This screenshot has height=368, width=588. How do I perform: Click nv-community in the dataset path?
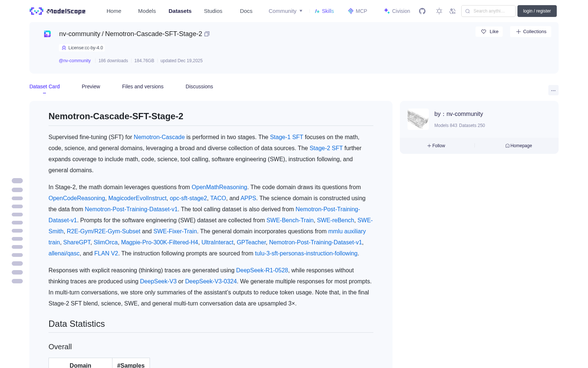pos(80,34)
